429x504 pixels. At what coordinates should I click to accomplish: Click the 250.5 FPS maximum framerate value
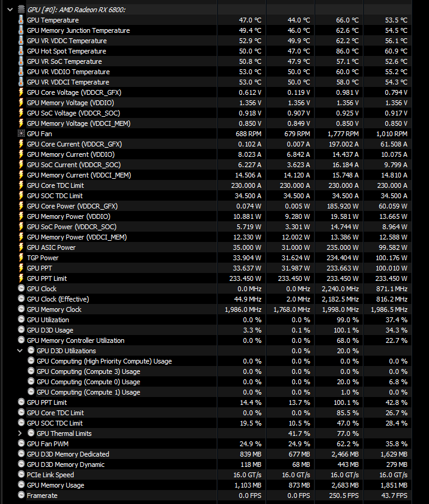click(x=344, y=495)
